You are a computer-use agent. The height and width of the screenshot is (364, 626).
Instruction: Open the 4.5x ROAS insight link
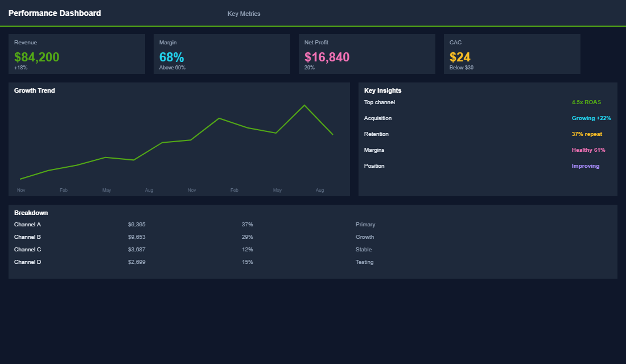pyautogui.click(x=586, y=102)
